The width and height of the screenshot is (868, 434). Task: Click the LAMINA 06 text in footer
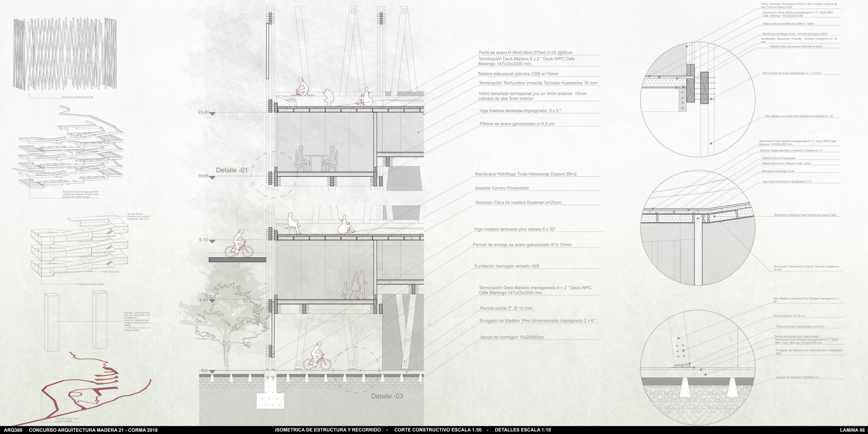coord(852,430)
